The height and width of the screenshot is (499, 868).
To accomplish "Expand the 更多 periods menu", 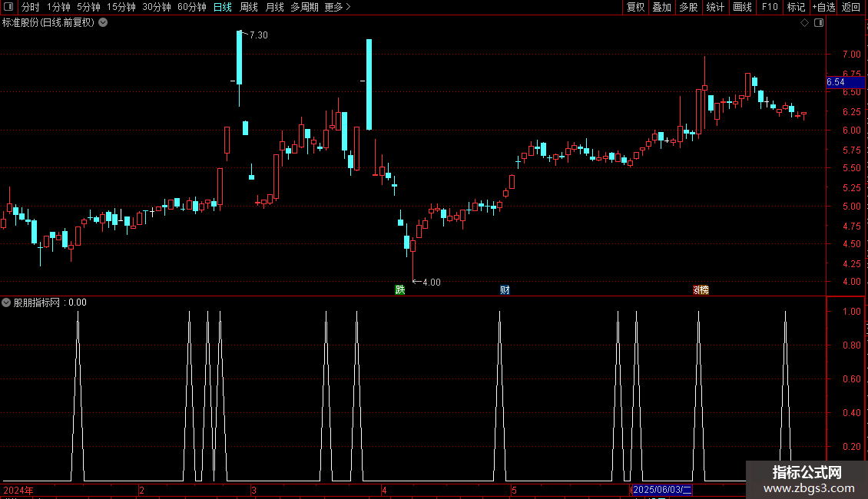I will click(337, 7).
